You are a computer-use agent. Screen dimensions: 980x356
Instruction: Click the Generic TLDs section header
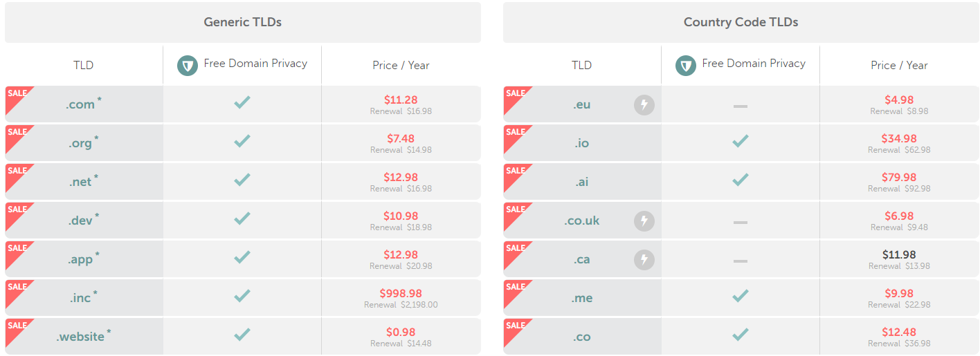click(243, 22)
